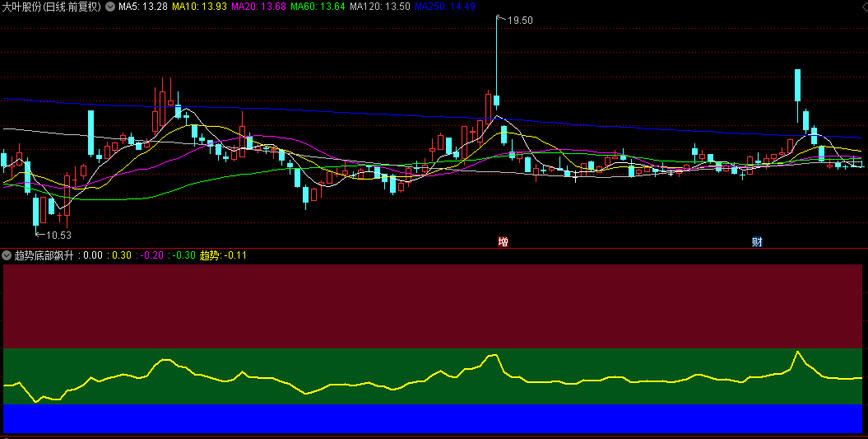Click the 趋势底部飙升 indicator name
The height and width of the screenshot is (439, 868).
pos(44,255)
